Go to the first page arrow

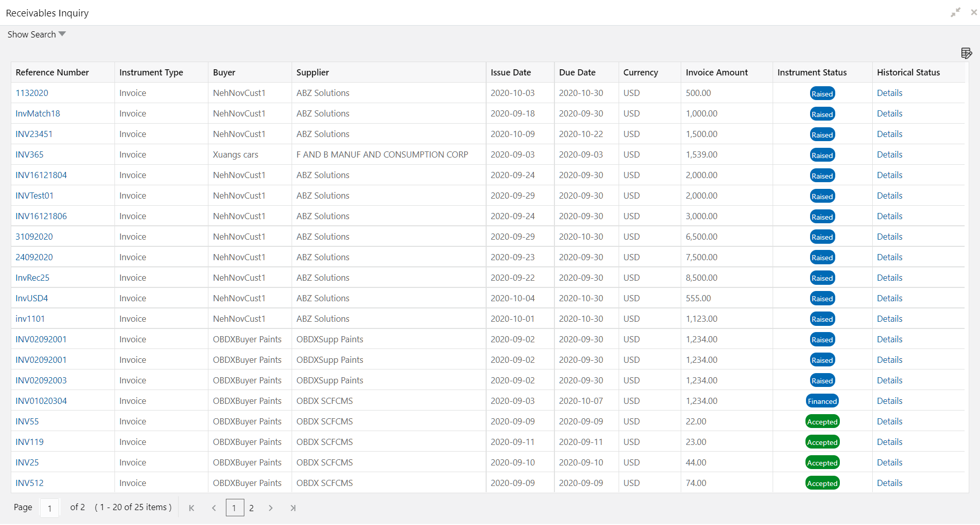pos(191,508)
